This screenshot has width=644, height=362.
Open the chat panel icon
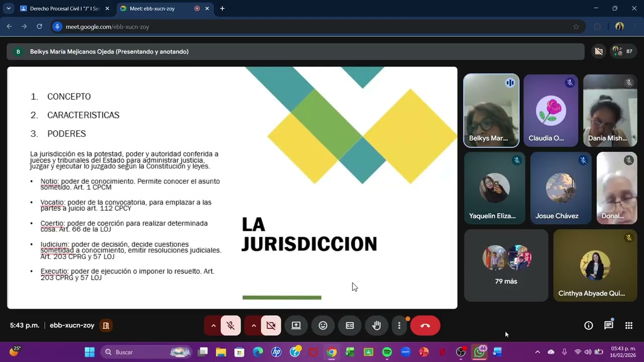[609, 325]
